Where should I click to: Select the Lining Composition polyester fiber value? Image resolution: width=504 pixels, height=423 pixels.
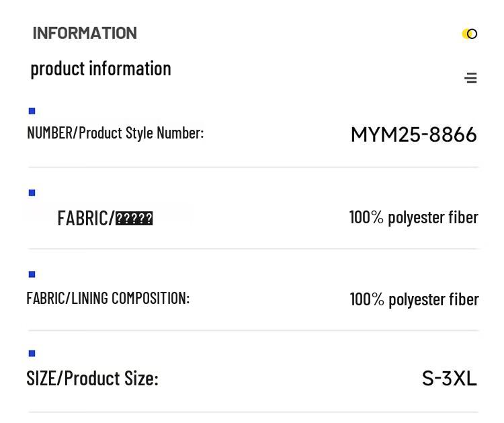(x=414, y=299)
